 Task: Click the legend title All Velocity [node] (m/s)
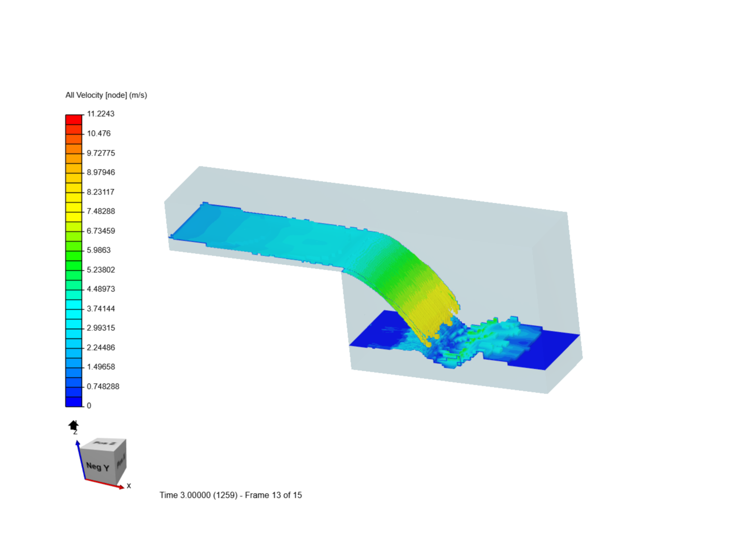point(106,95)
